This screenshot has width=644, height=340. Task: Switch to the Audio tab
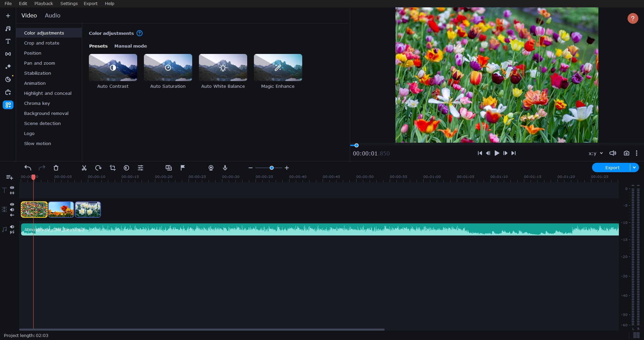53,15
